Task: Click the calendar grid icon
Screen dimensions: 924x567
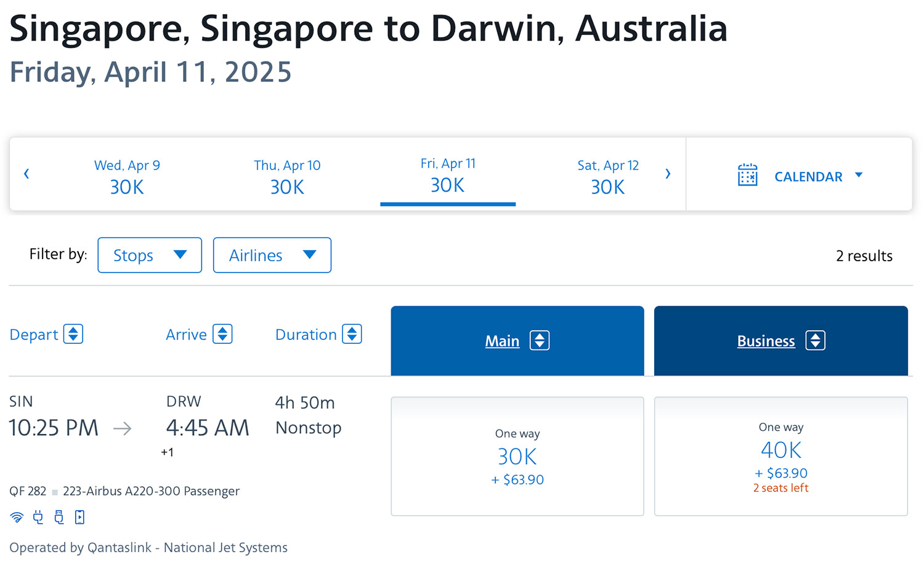Action: [747, 175]
